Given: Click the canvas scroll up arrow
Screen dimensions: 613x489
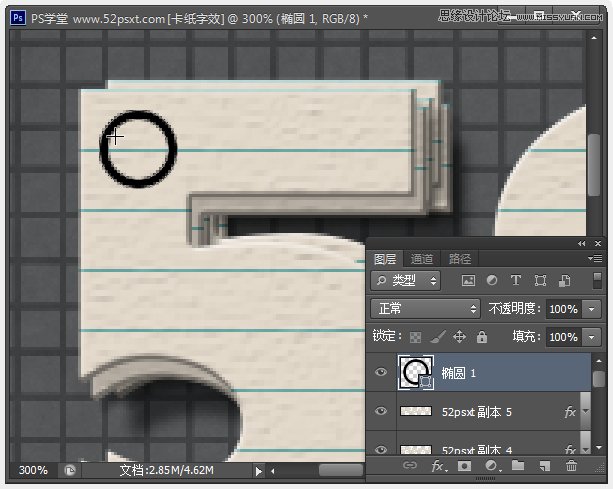Looking at the screenshot, I should tap(594, 38).
